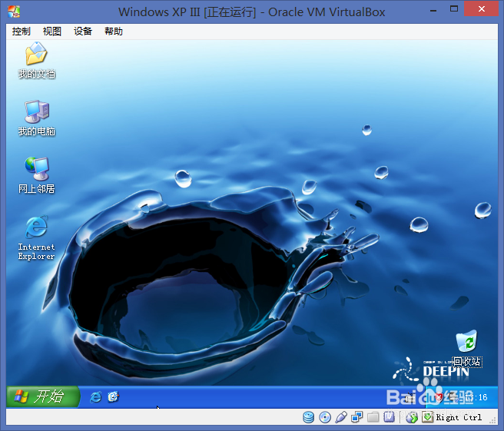Click the keyboard input method tray icon

[x=409, y=398]
